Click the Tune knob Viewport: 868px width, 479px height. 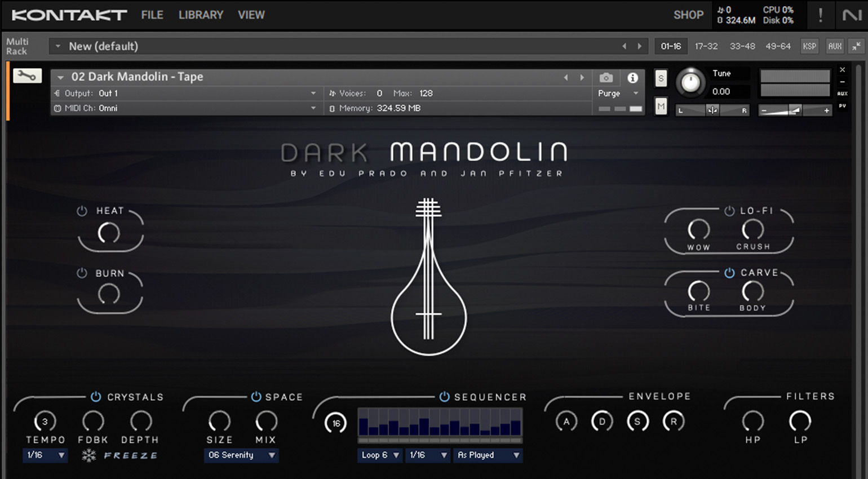690,82
